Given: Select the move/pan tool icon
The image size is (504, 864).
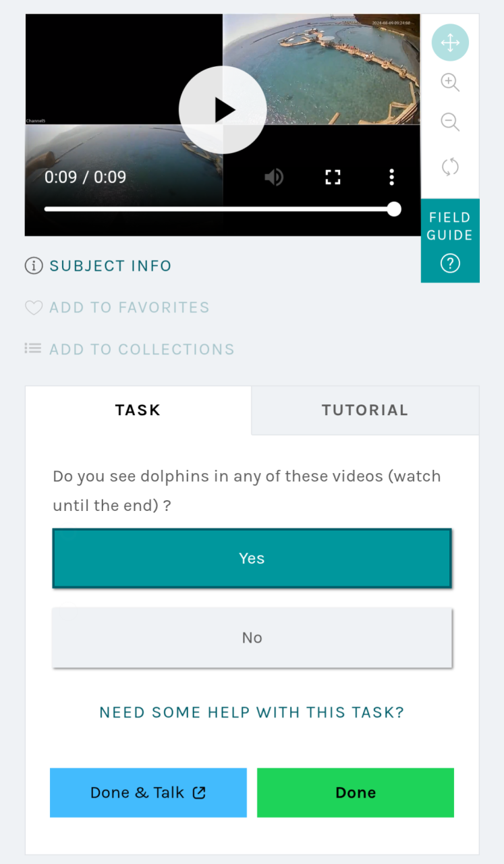Looking at the screenshot, I should (450, 43).
